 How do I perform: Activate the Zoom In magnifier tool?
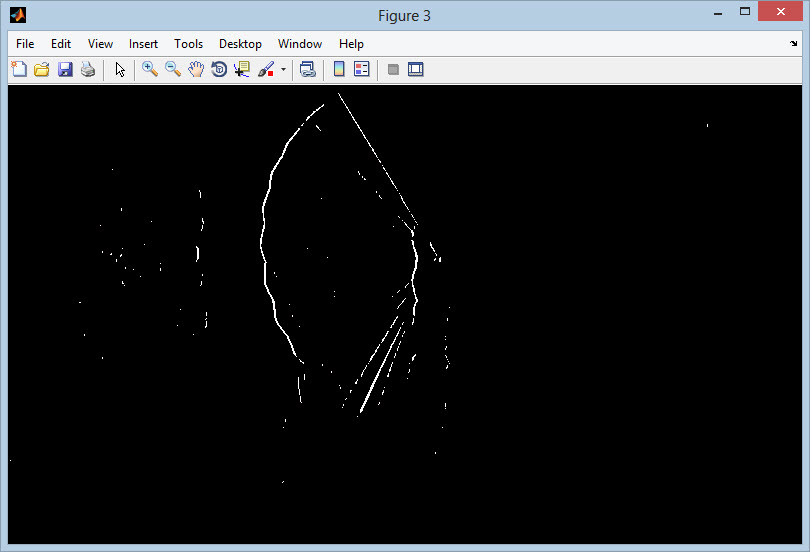pyautogui.click(x=150, y=69)
